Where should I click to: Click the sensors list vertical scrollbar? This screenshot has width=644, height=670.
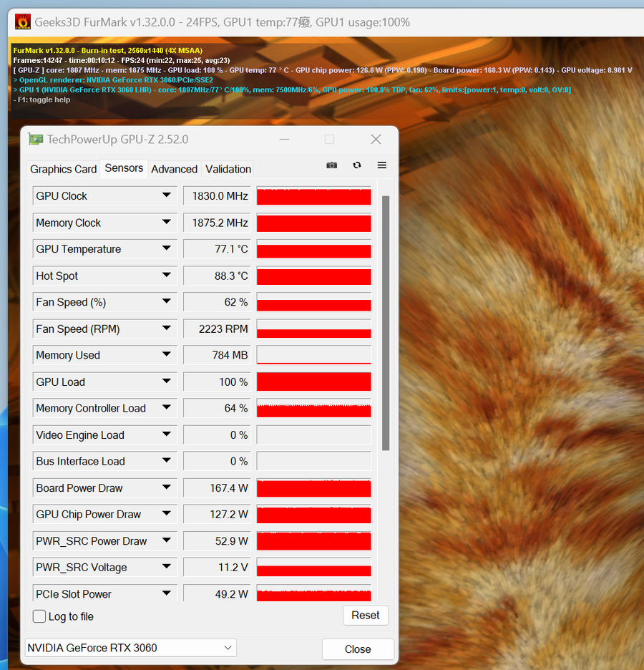pyautogui.click(x=386, y=323)
